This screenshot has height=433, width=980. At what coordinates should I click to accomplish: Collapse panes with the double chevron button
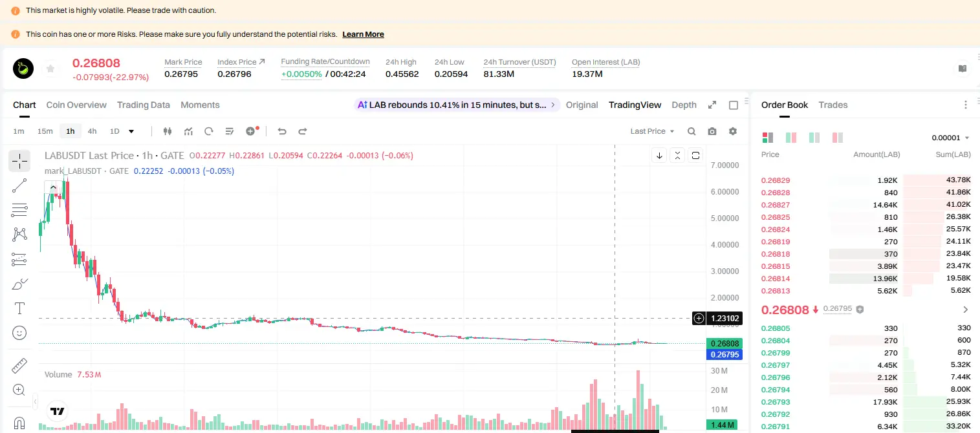pos(677,155)
